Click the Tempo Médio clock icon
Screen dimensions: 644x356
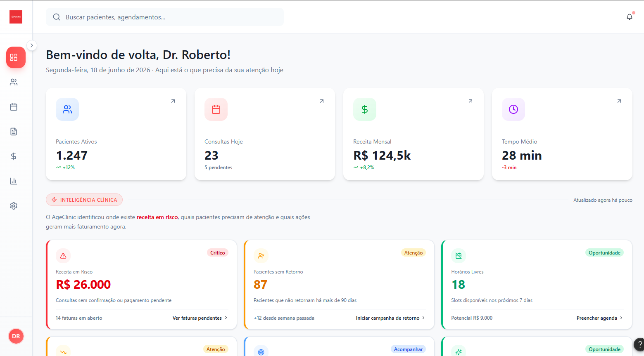click(x=513, y=109)
